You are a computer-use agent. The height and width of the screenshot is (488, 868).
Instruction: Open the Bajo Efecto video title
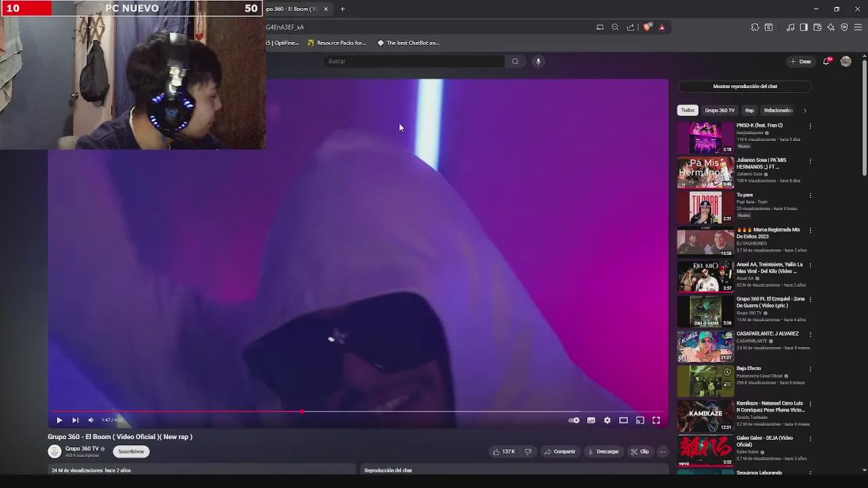(749, 369)
